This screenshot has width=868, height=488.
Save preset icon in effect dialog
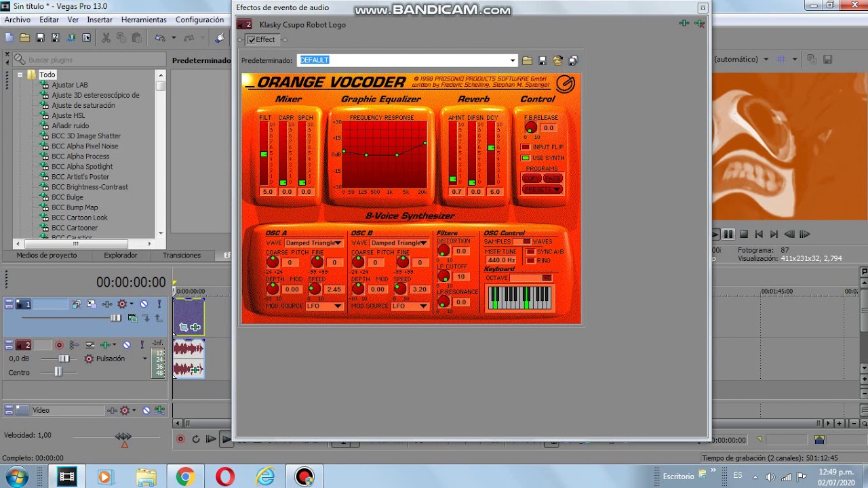coord(542,60)
